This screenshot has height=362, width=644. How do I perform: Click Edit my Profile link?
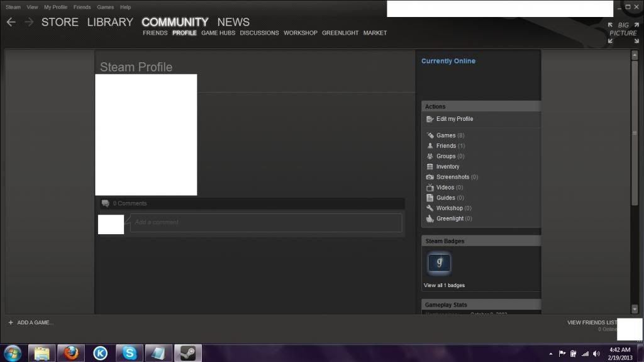click(455, 119)
